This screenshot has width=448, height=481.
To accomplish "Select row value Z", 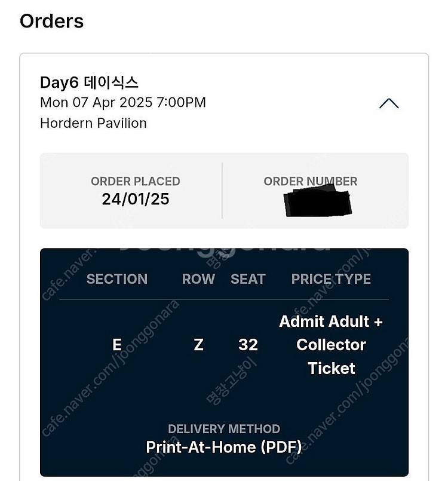I will click(x=198, y=345).
